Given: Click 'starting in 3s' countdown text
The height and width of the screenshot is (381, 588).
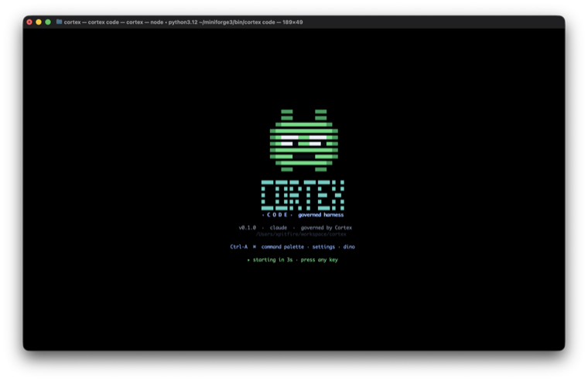Looking at the screenshot, I should click(x=272, y=260).
